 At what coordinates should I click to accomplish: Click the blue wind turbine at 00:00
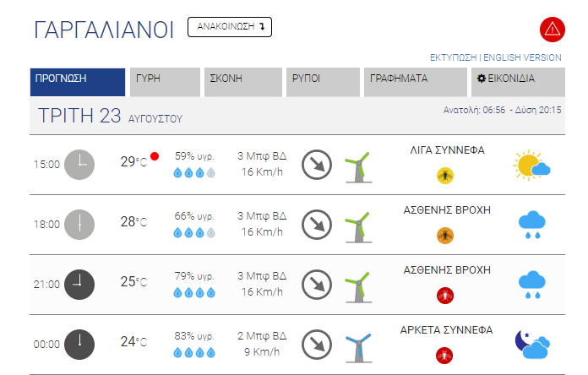(x=358, y=348)
